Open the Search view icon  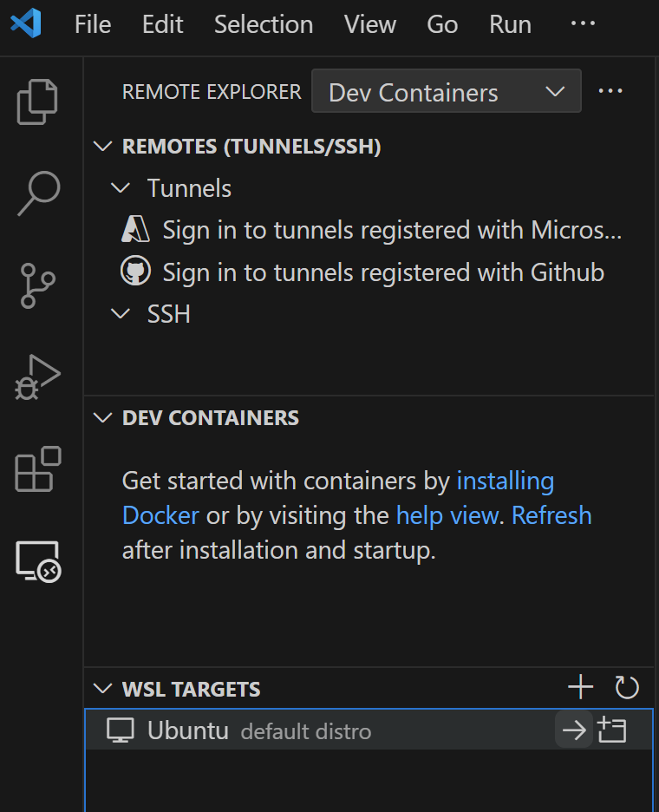[x=39, y=193]
